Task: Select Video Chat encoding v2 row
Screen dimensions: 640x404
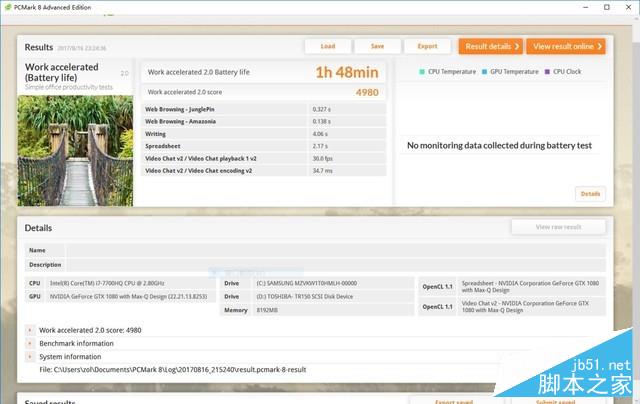Action: click(264, 171)
